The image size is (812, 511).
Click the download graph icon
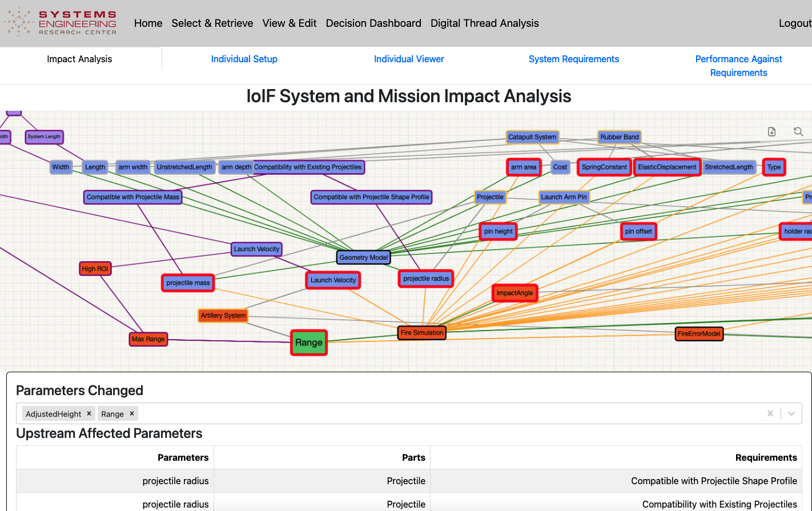(771, 132)
